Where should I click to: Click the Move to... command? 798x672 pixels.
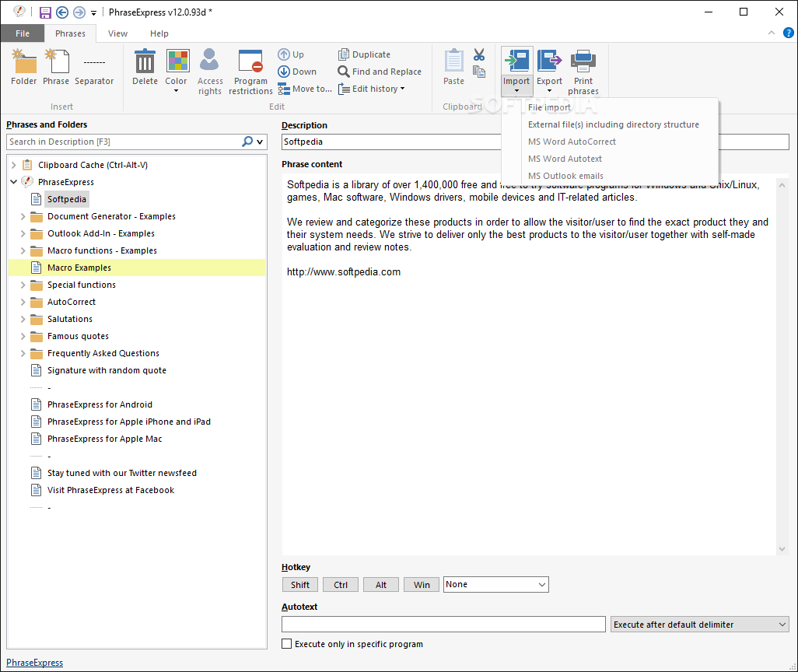[x=305, y=89]
